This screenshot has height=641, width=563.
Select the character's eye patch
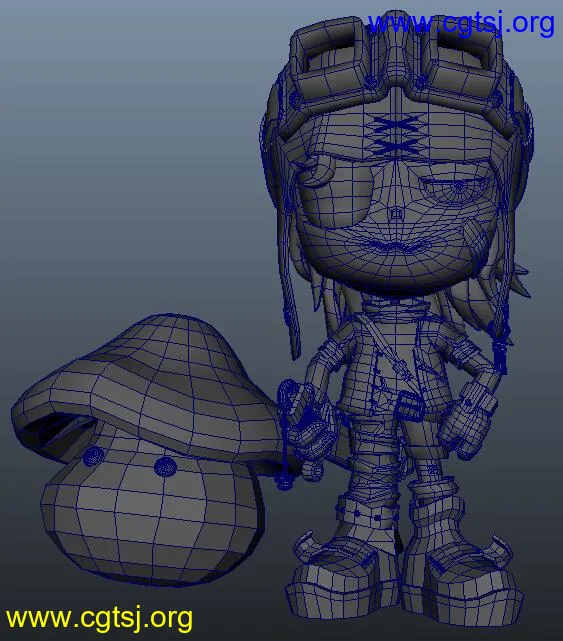(x=335, y=191)
